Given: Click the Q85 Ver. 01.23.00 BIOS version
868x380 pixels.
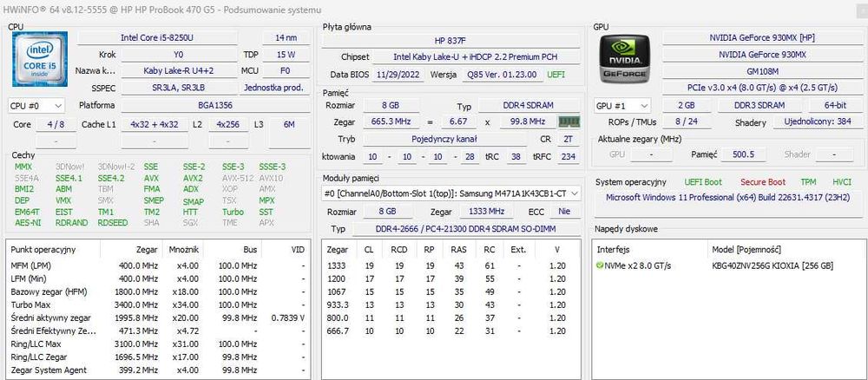Looking at the screenshot, I should click(x=502, y=74).
